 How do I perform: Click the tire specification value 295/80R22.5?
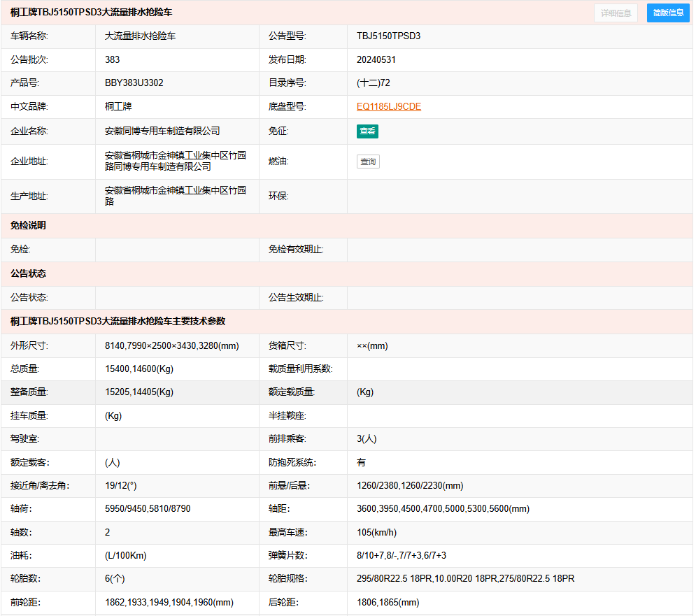pos(465,579)
